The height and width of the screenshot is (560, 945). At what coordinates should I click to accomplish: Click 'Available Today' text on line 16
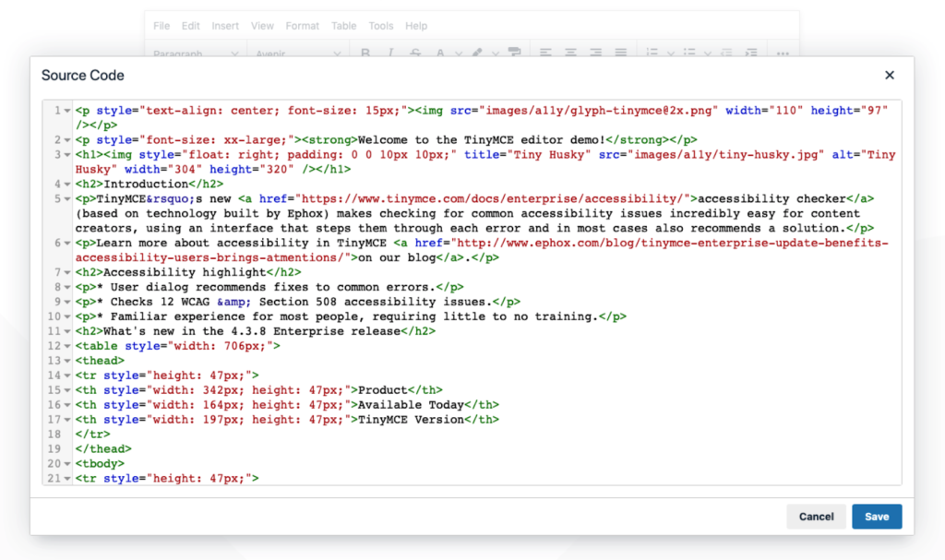(411, 405)
